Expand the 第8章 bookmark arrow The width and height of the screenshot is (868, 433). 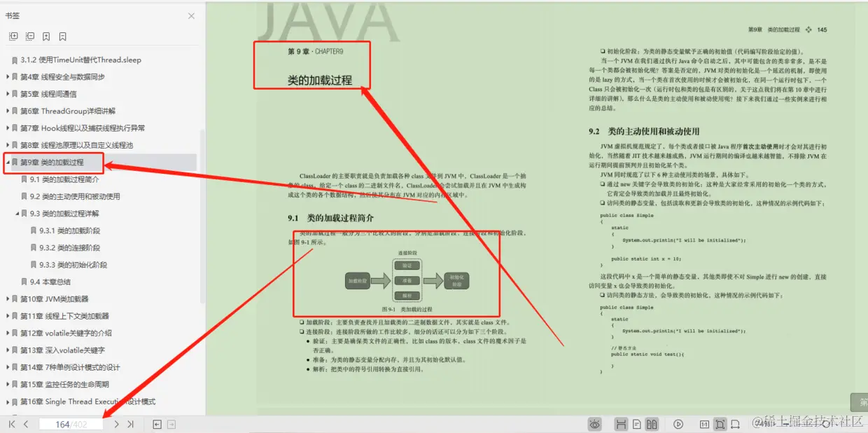[7, 145]
